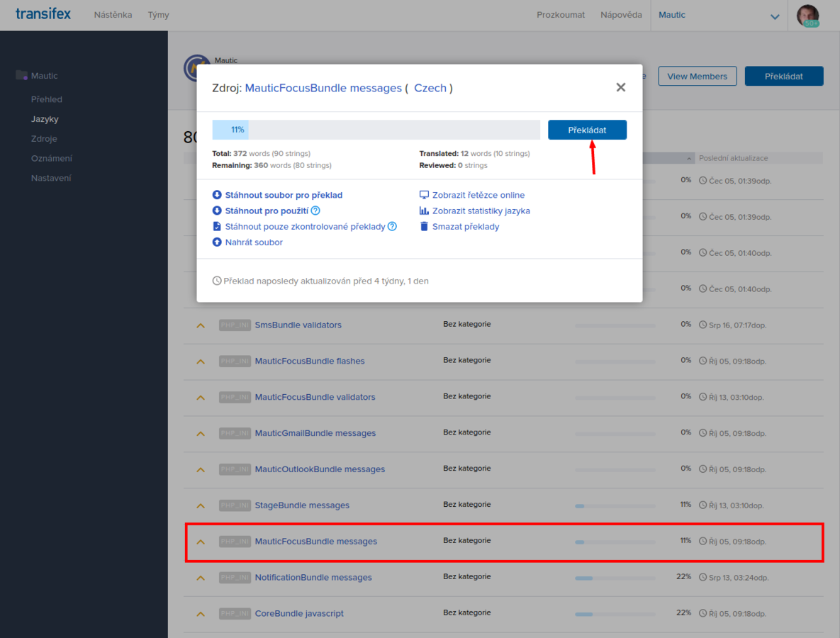Click Stáhnout pouze zkontrolované překlady link
Viewport: 840px width, 638px height.
point(305,227)
